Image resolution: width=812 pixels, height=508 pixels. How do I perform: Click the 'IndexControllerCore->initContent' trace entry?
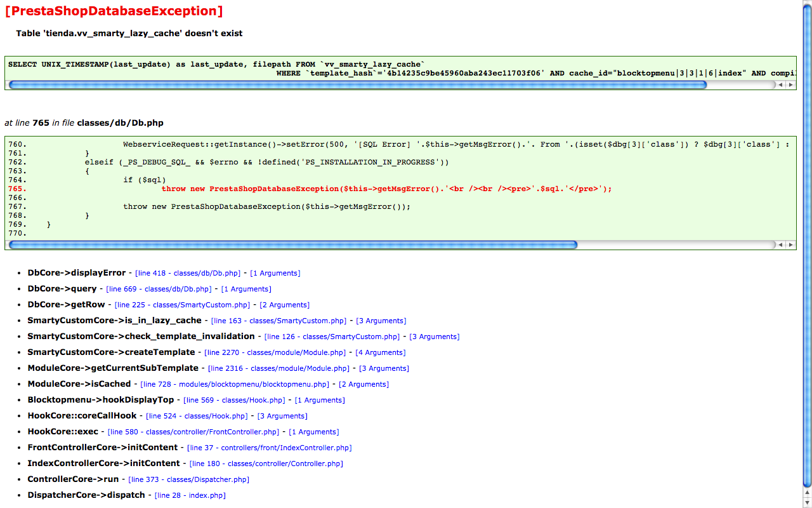104,464
